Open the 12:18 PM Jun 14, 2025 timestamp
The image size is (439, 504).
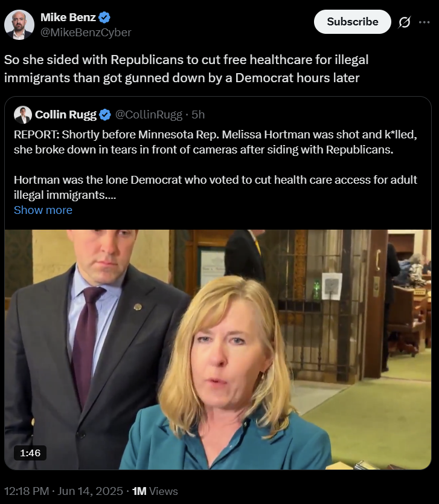(63, 491)
